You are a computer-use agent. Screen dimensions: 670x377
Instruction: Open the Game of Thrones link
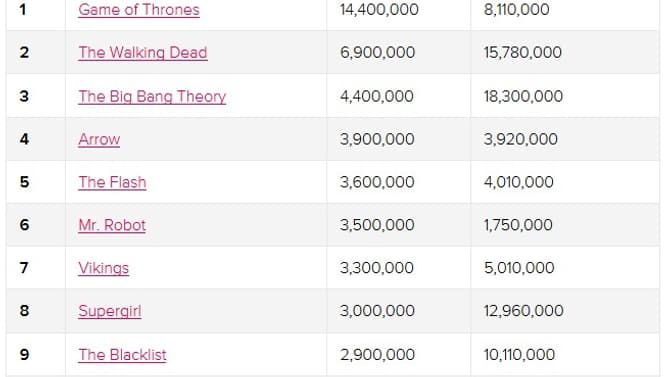tap(139, 9)
